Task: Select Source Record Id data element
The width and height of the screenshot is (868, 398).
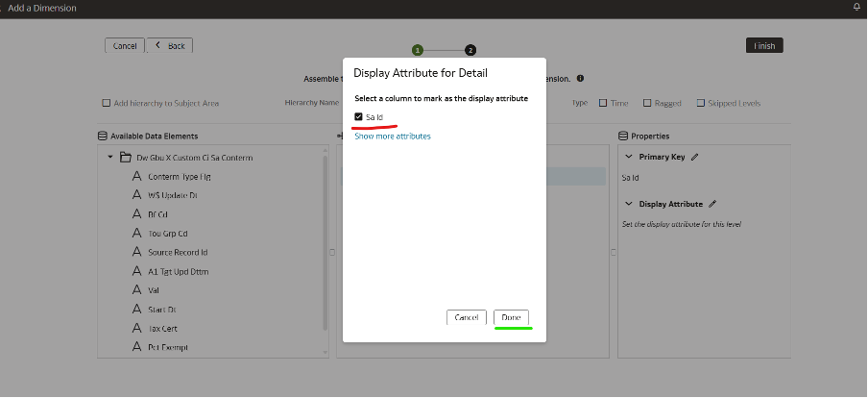Action: 178,252
